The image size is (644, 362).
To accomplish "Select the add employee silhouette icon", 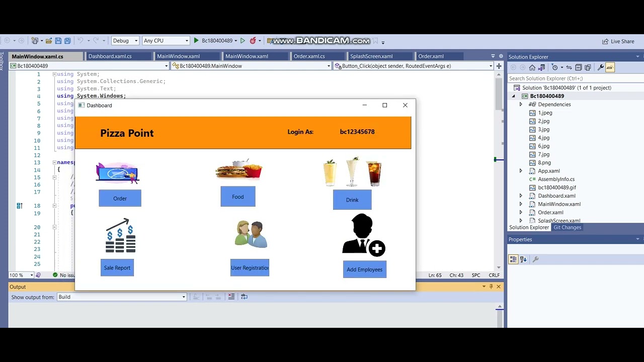I will tap(364, 235).
